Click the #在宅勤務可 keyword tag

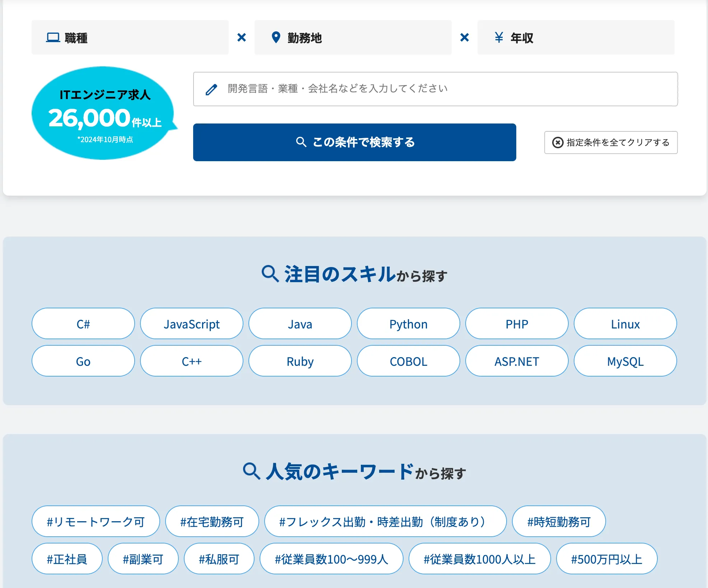[212, 522]
